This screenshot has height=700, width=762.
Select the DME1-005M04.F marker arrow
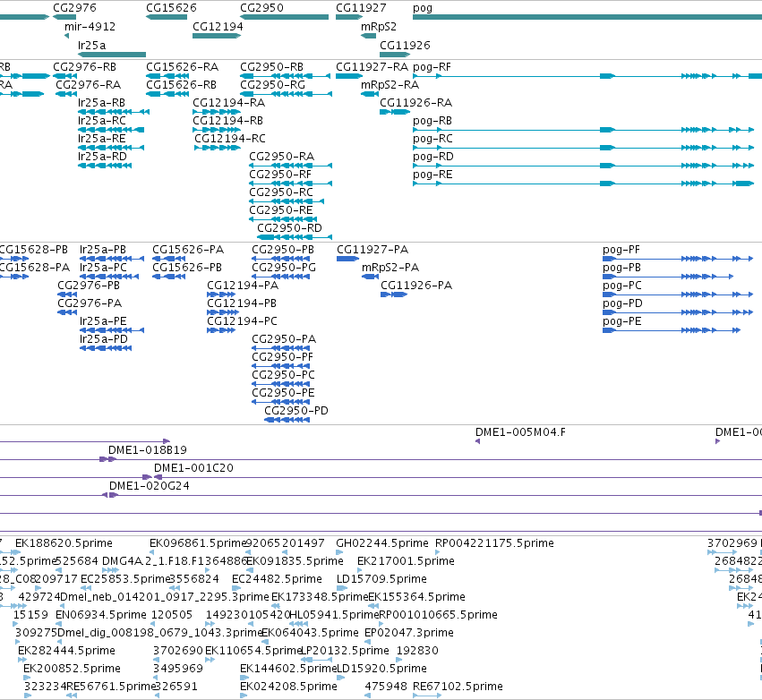[x=477, y=441]
